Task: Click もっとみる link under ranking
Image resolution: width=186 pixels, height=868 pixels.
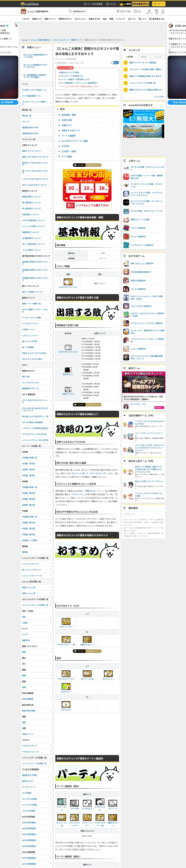Action: (x=159, y=96)
